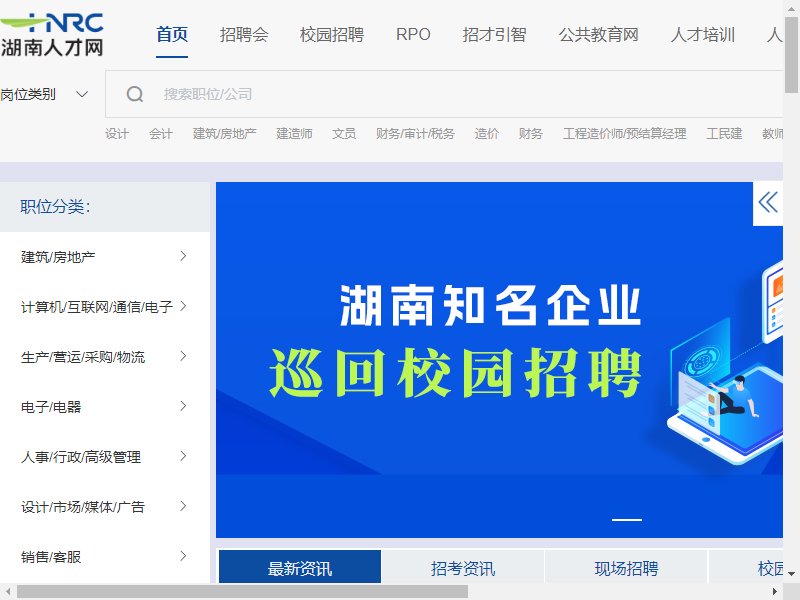Click the search magnifier icon

(135, 94)
